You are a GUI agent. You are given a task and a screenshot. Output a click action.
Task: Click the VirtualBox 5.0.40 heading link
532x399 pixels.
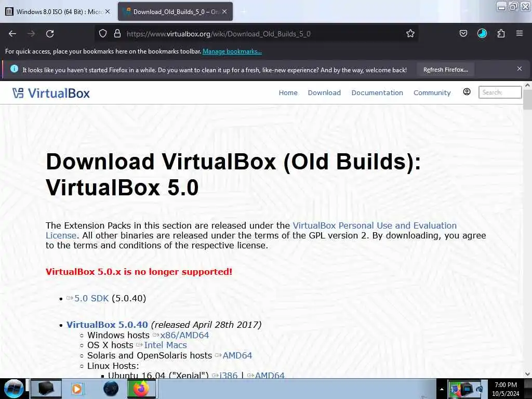[107, 325]
